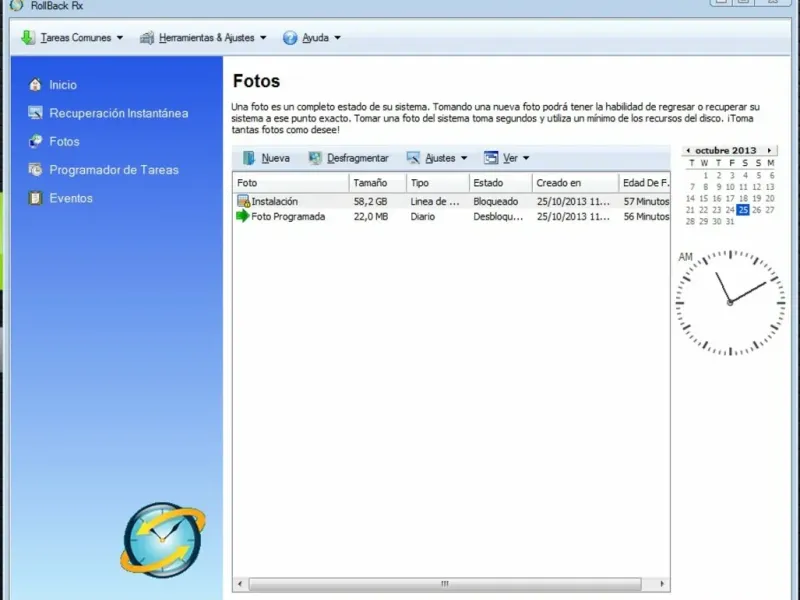
Task: Click the horizontal scrollbar thumb
Action: (445, 584)
